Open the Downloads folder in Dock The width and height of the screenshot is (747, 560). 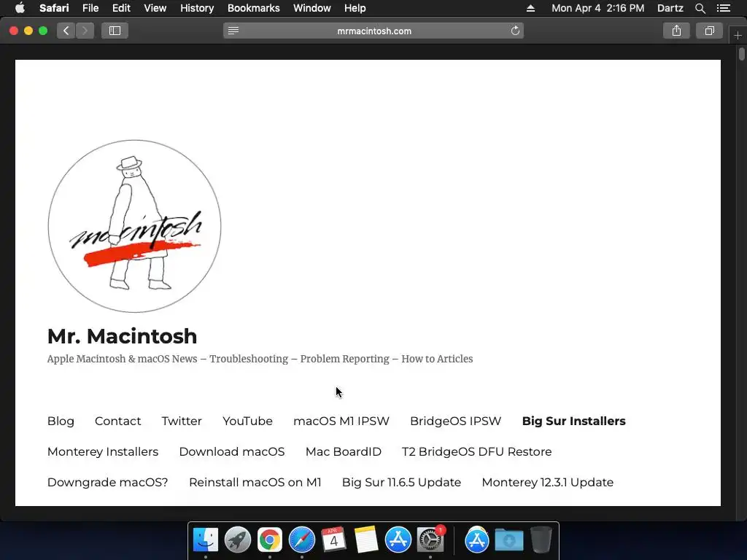click(508, 540)
